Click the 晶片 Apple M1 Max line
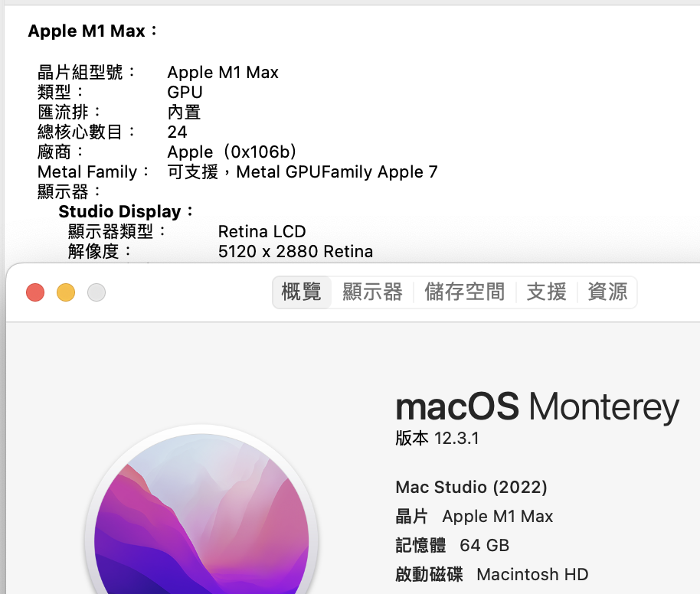 pyautogui.click(x=474, y=517)
